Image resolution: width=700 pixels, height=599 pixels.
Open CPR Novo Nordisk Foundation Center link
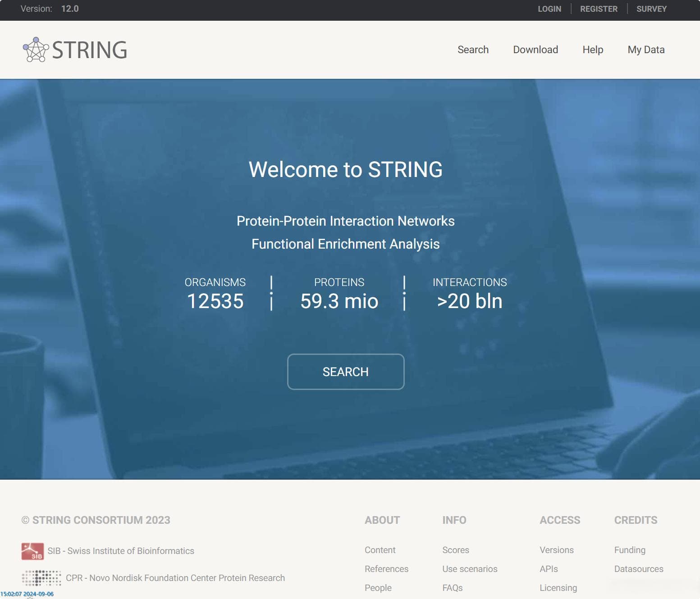[x=175, y=578]
